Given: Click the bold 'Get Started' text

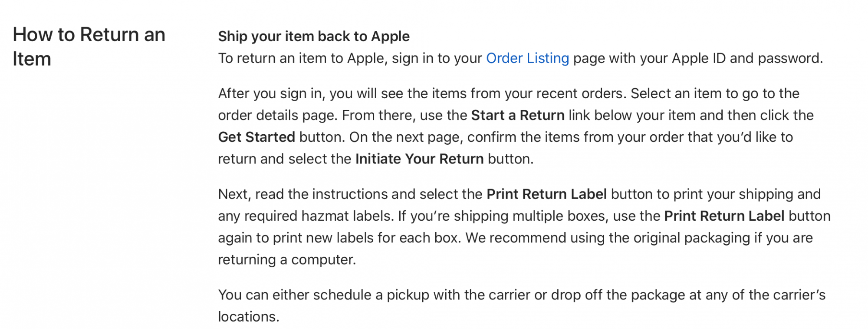Looking at the screenshot, I should [256, 137].
